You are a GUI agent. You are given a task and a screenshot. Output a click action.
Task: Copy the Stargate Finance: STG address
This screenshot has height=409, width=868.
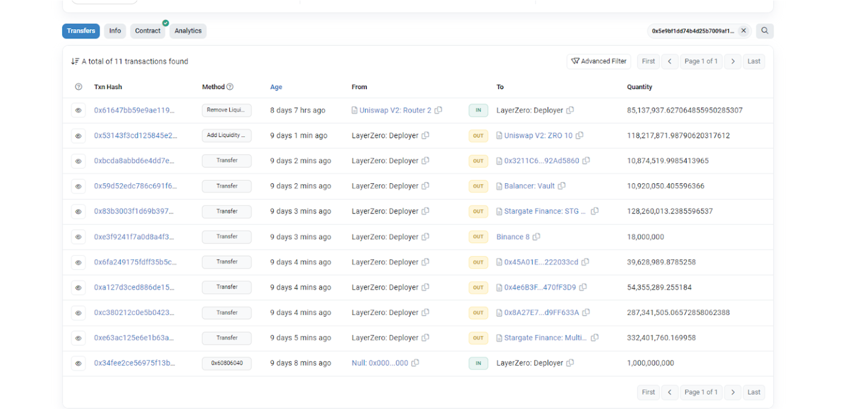pyautogui.click(x=595, y=211)
